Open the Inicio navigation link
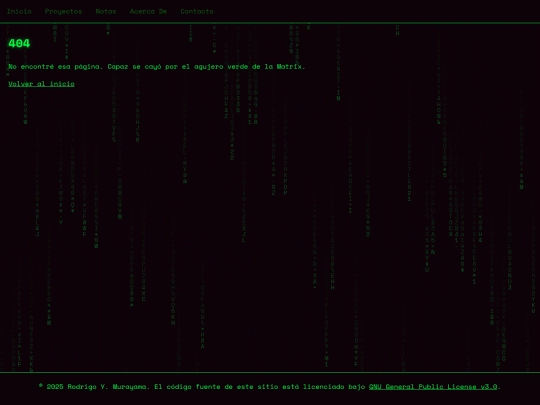Viewport: 540px width, 405px height. [x=19, y=11]
